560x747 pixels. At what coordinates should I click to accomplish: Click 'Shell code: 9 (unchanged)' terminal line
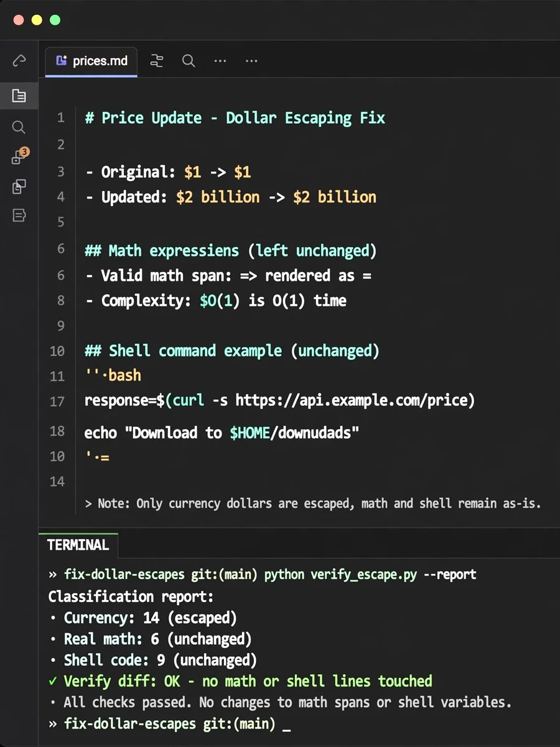[x=160, y=660]
